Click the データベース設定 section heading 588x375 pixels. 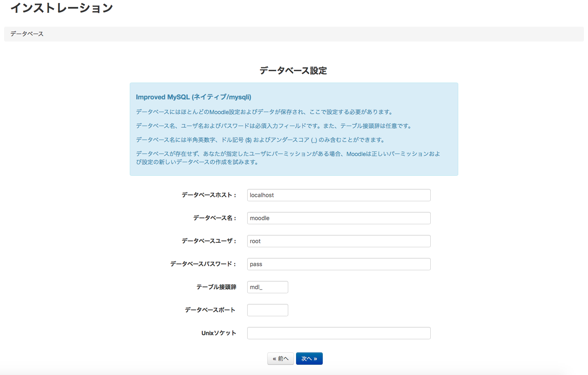[x=293, y=71]
